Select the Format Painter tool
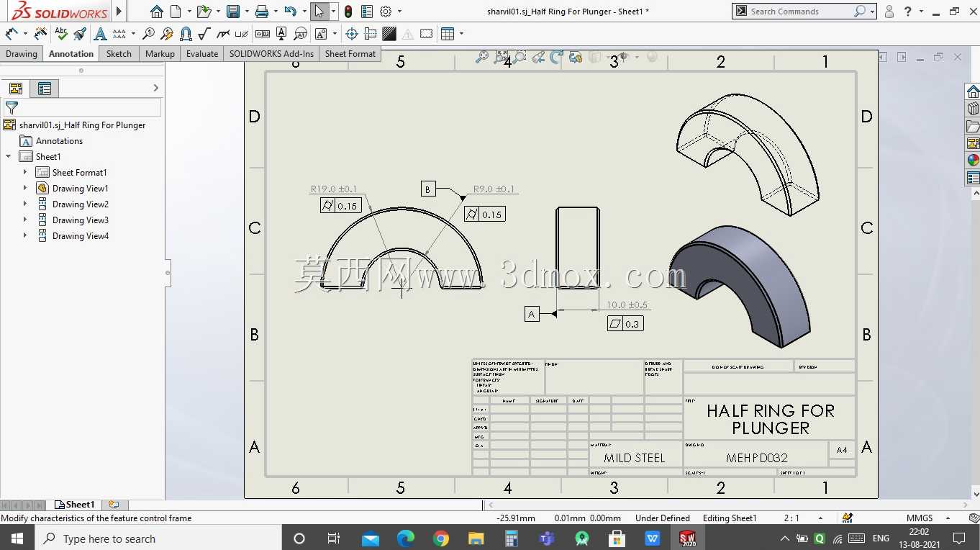The height and width of the screenshot is (550, 980). coord(80,33)
